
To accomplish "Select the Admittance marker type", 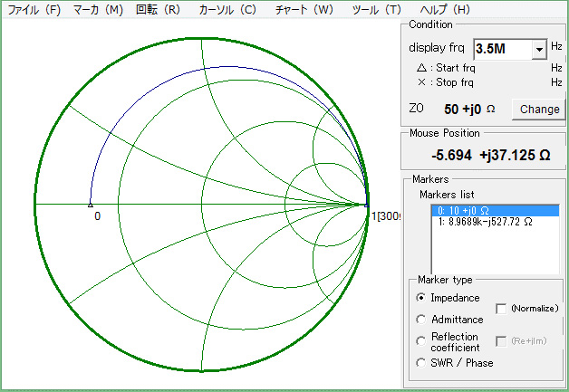I will pyautogui.click(x=421, y=320).
